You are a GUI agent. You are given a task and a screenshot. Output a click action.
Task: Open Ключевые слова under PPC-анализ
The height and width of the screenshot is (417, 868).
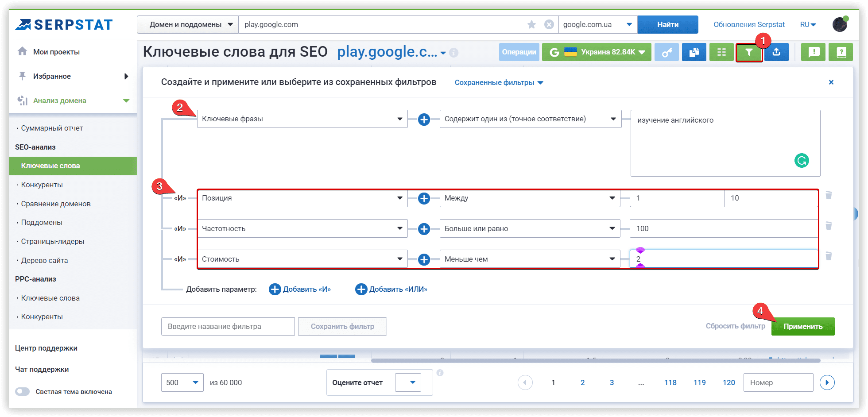coord(50,298)
